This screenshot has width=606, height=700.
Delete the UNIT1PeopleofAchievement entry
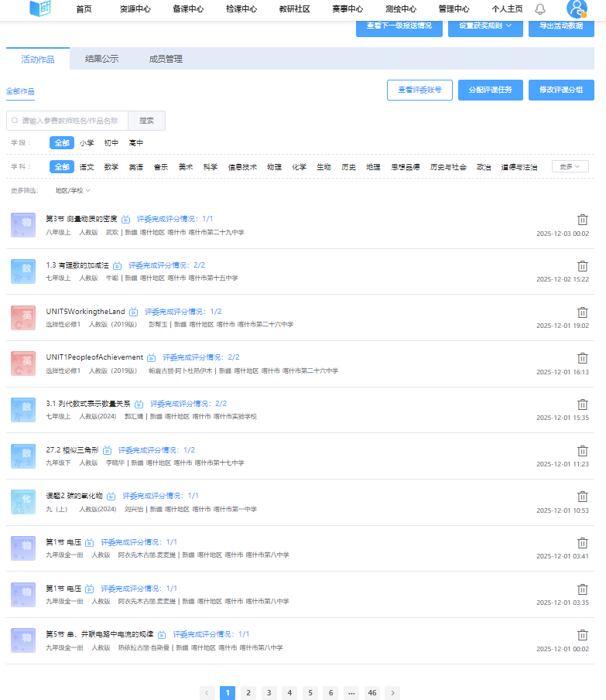click(582, 358)
